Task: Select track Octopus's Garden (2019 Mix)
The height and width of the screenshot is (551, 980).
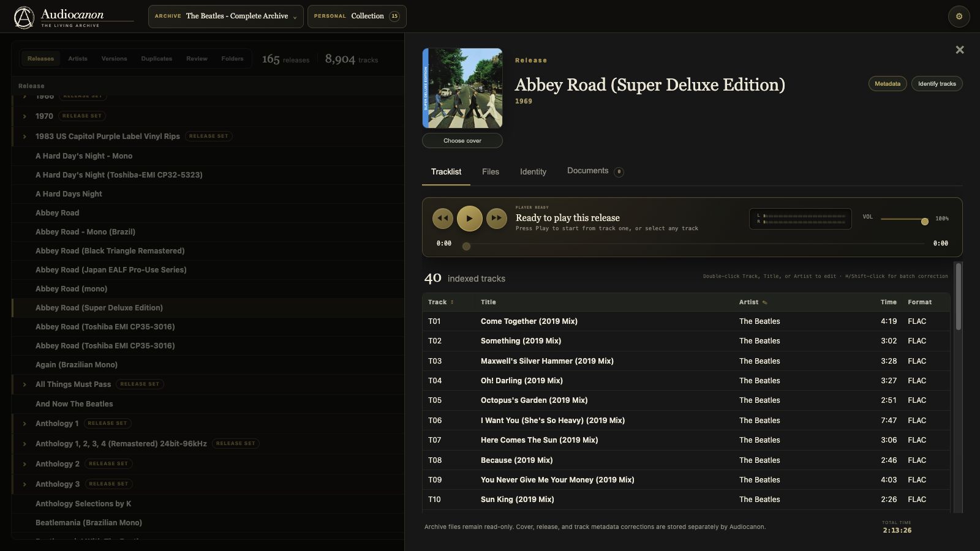Action: click(686, 400)
